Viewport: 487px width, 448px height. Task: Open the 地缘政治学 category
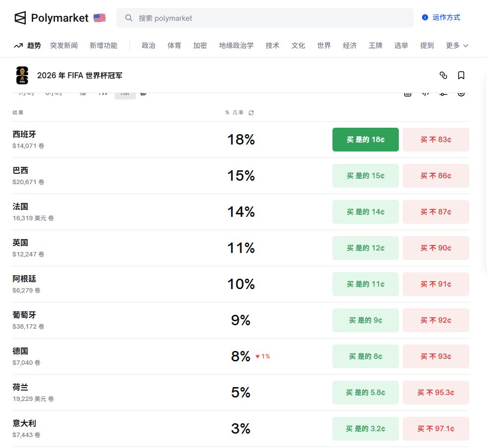[236, 46]
